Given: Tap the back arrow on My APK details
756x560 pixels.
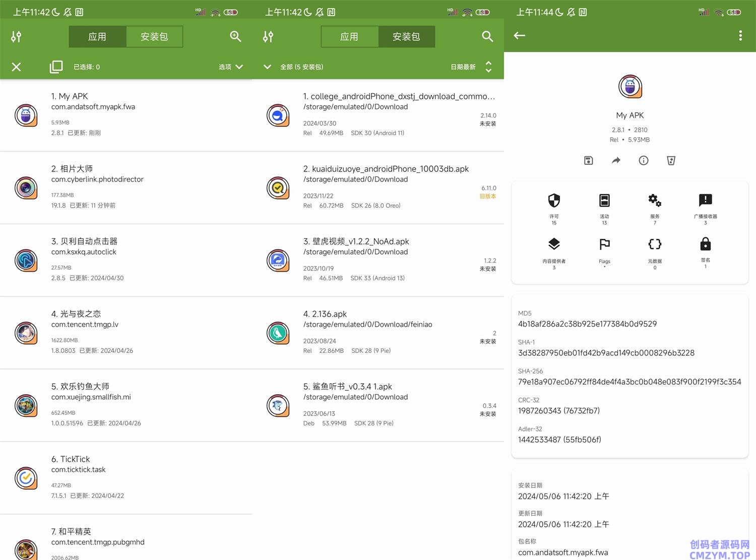Looking at the screenshot, I should (520, 35).
